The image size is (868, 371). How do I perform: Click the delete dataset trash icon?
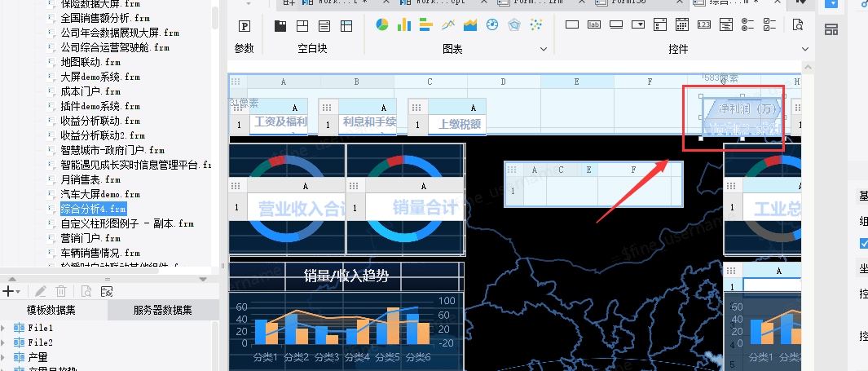(61, 291)
